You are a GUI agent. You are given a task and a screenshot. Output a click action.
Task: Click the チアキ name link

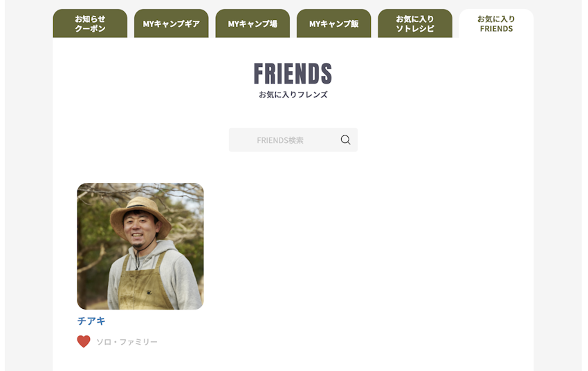click(91, 321)
